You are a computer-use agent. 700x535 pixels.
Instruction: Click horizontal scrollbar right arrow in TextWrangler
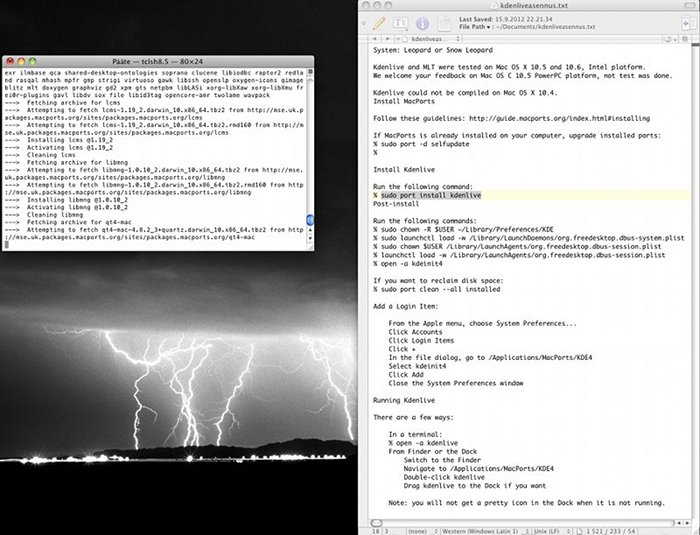coord(687,522)
